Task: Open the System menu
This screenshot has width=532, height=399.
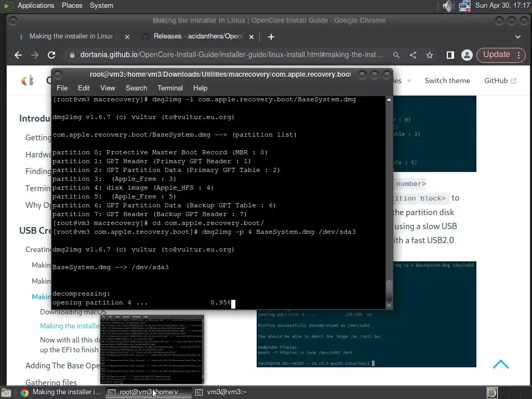Action: [101, 5]
